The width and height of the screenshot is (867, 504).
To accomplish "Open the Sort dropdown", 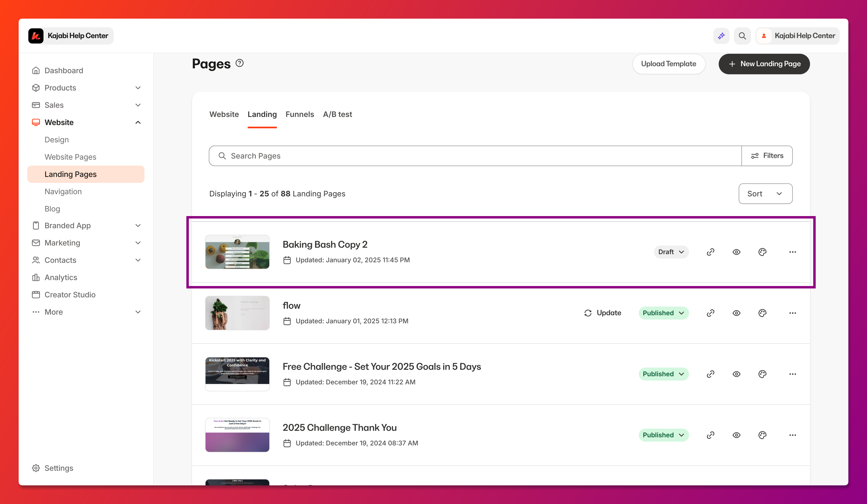I will pyautogui.click(x=765, y=194).
